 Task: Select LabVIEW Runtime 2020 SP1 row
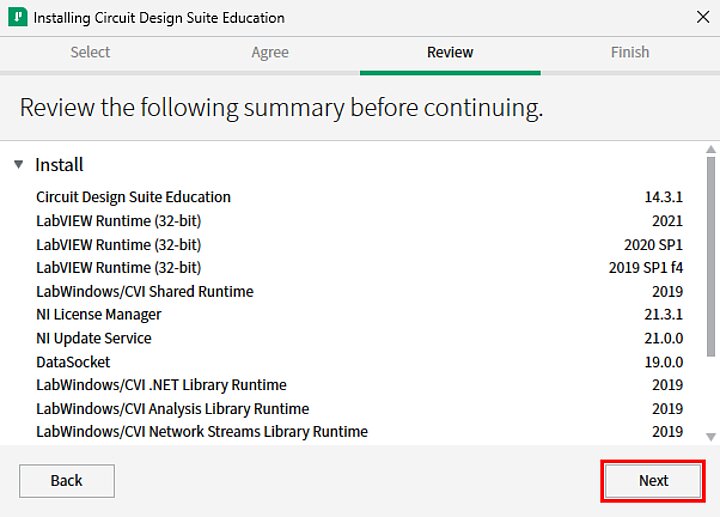pyautogui.click(x=359, y=245)
